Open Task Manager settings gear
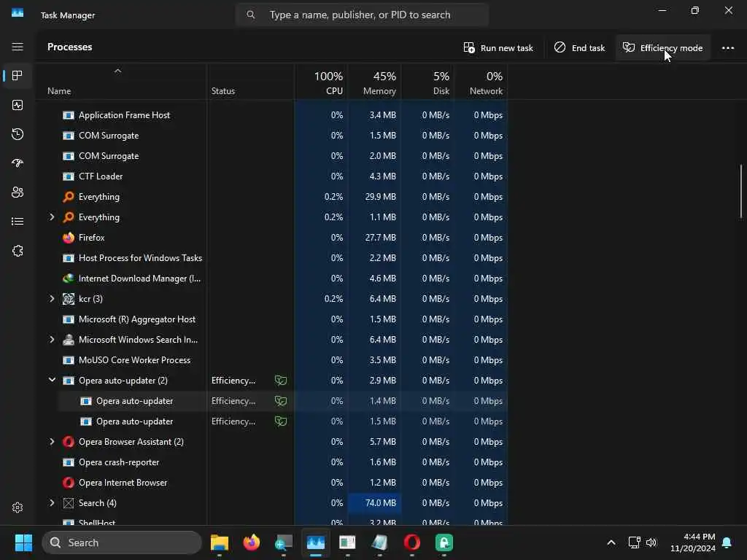747x560 pixels. (x=18, y=507)
